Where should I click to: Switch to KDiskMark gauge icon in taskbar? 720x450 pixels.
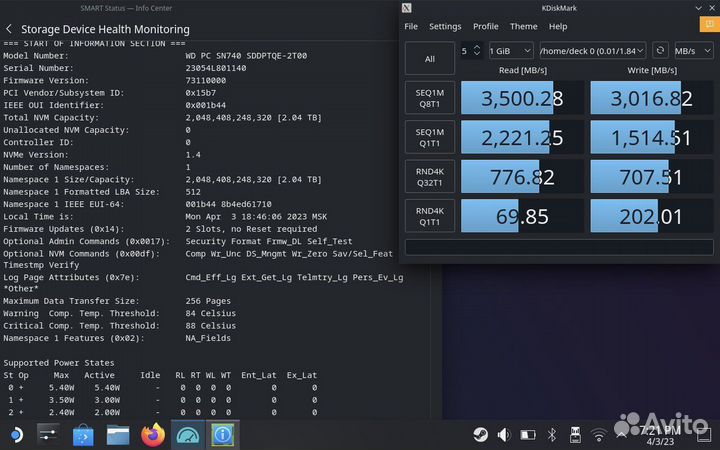tap(188, 434)
